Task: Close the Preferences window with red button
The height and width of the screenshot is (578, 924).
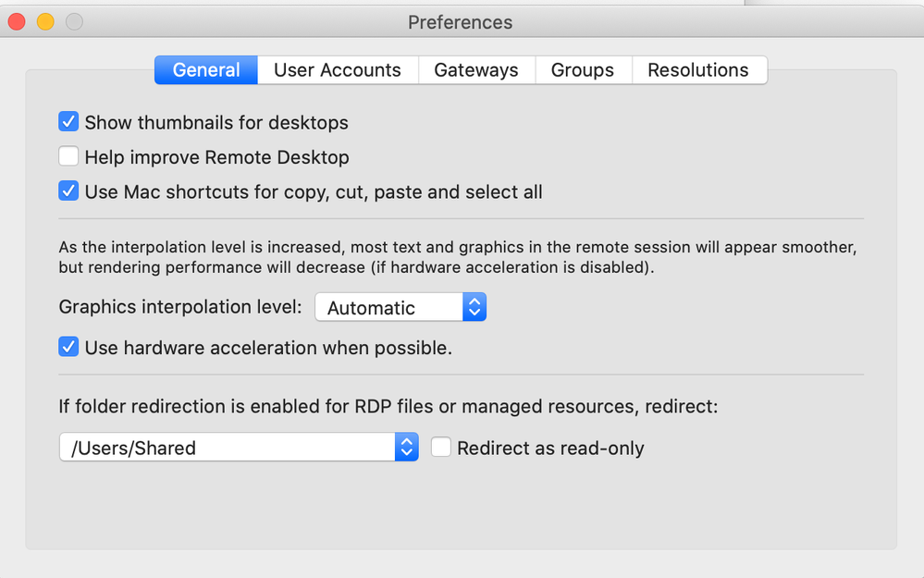Action: [17, 22]
